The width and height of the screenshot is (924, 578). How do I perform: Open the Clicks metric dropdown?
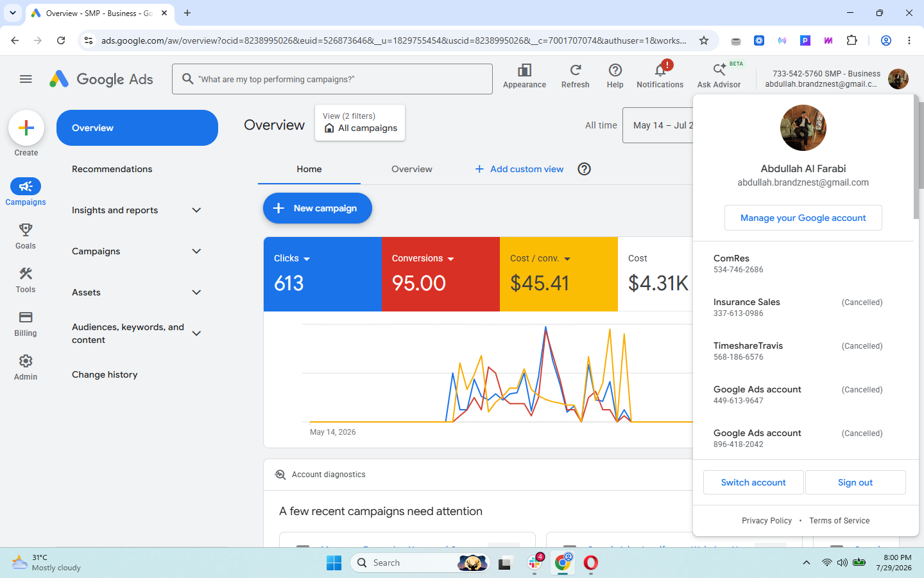point(307,259)
